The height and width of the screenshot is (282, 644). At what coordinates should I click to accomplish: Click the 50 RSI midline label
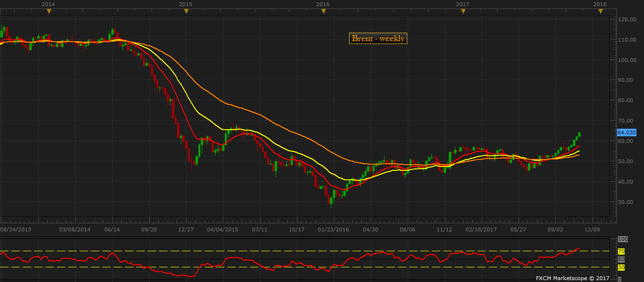coord(621,260)
